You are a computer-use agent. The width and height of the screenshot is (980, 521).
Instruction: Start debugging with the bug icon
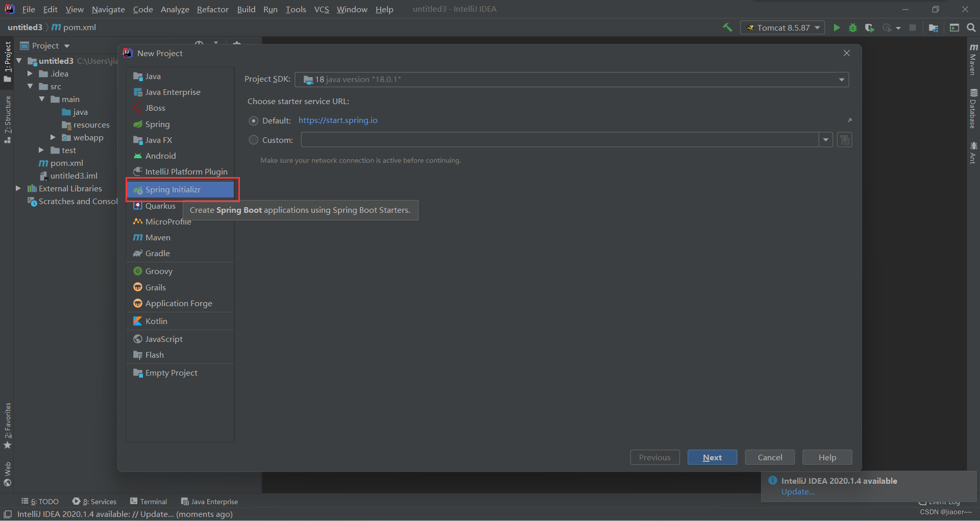pyautogui.click(x=853, y=28)
